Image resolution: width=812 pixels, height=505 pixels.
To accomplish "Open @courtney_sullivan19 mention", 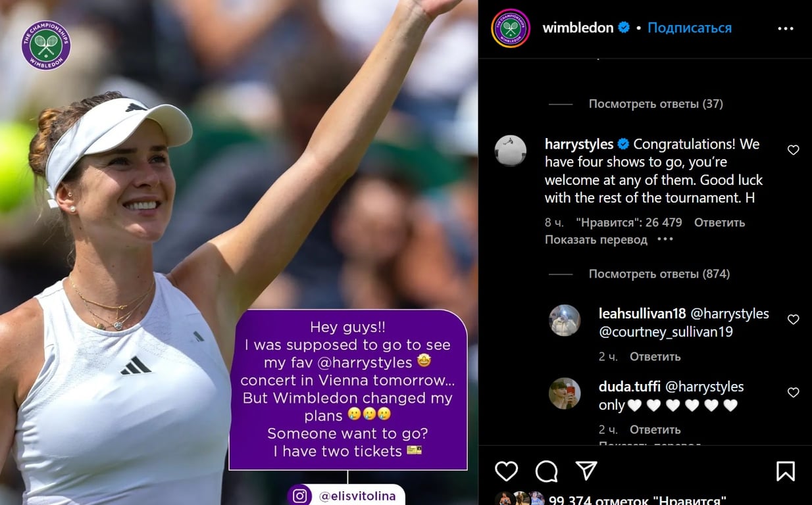I will 666,331.
